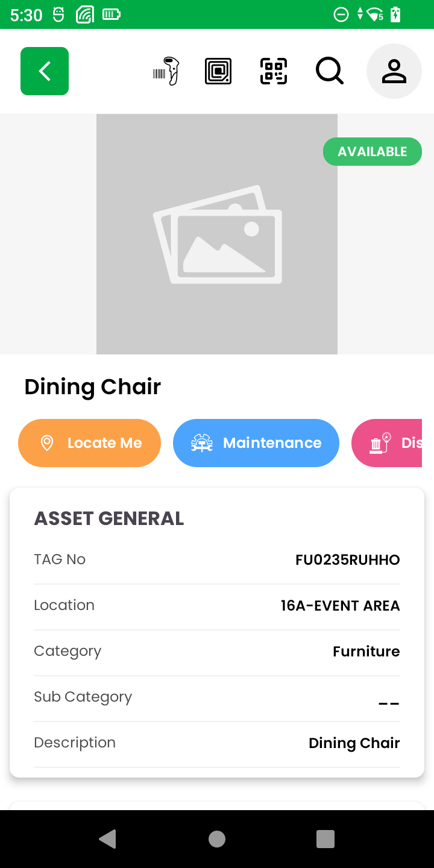Tap the ASSET GENERAL section header
Viewport: 434px width, 868px height.
109,518
